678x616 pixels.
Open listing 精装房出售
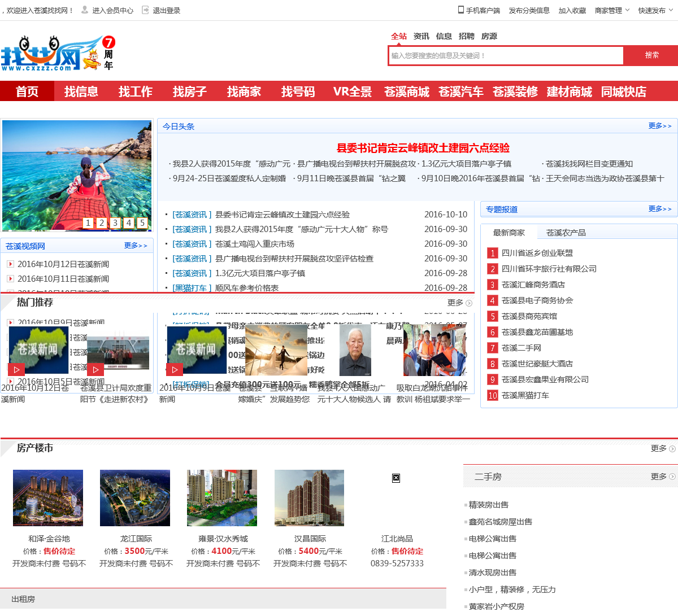click(489, 505)
